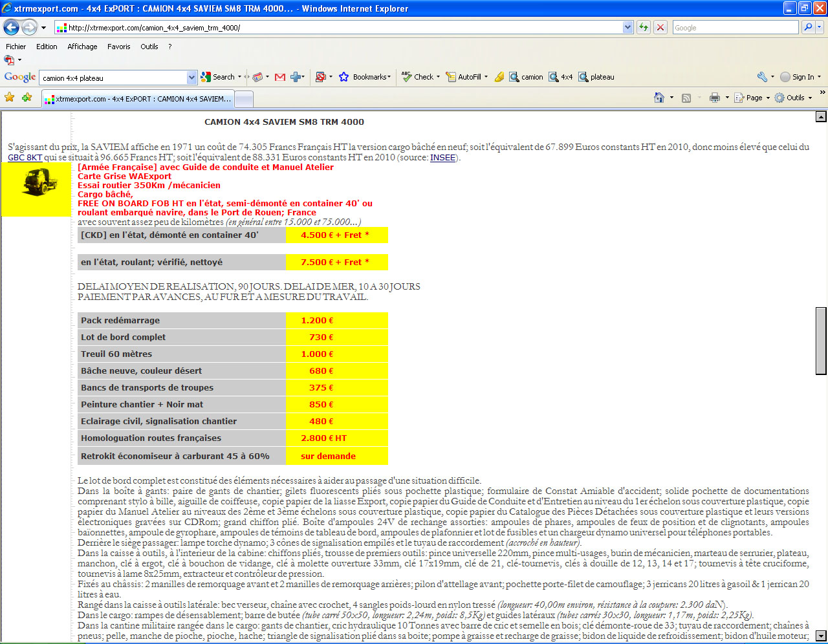Follow the GBC 8KT link

25,158
